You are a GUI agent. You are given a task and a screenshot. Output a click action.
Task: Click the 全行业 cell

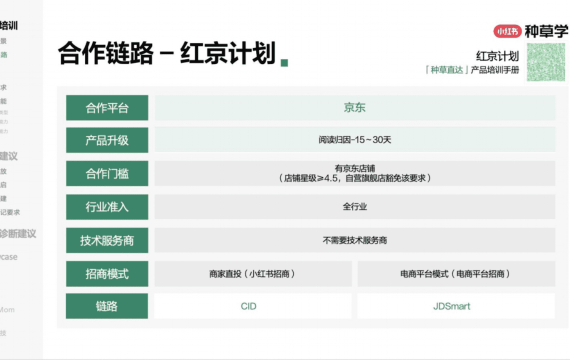pos(355,207)
